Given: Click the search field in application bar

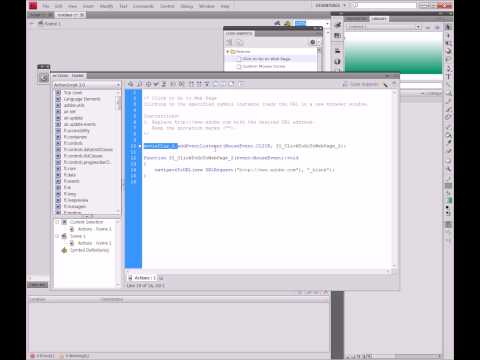Looking at the screenshot, I should (384, 5).
